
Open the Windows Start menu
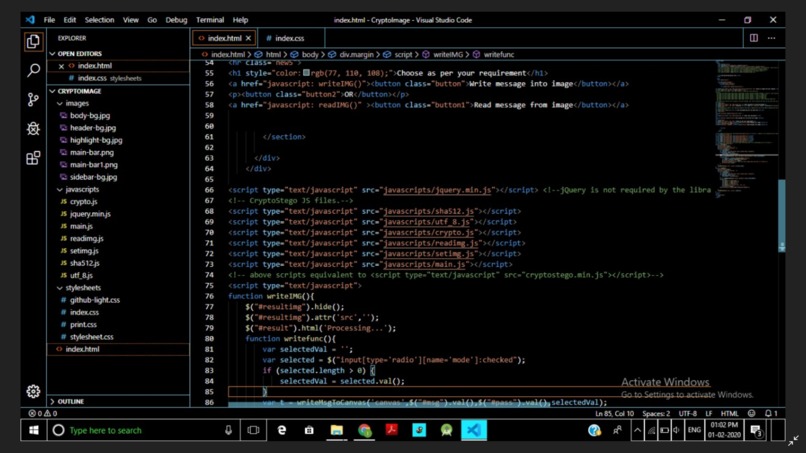tap(33, 430)
